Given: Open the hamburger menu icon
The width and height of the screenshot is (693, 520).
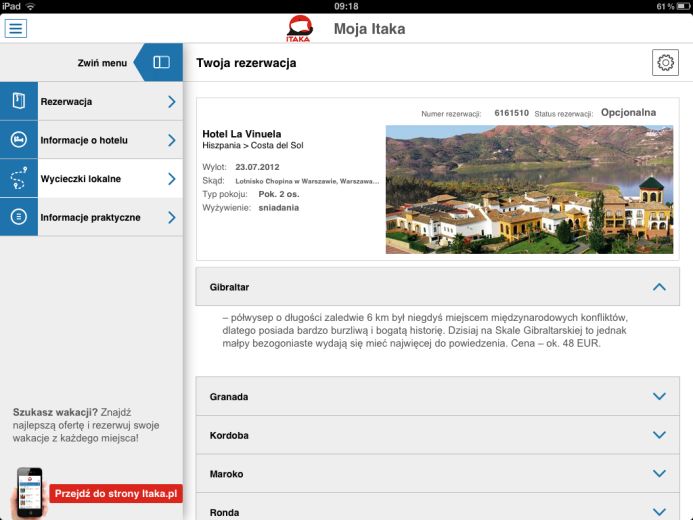Looking at the screenshot, I should (16, 28).
